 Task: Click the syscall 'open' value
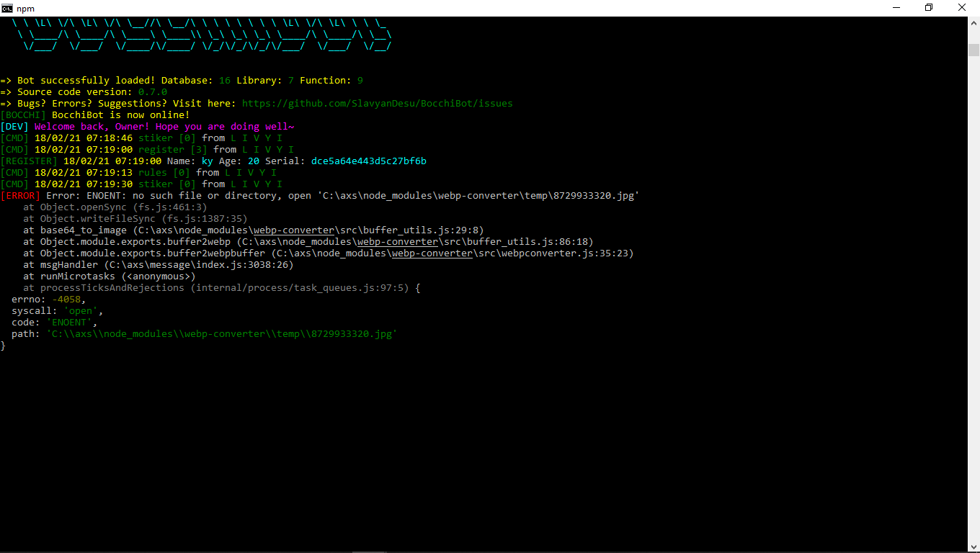point(81,311)
